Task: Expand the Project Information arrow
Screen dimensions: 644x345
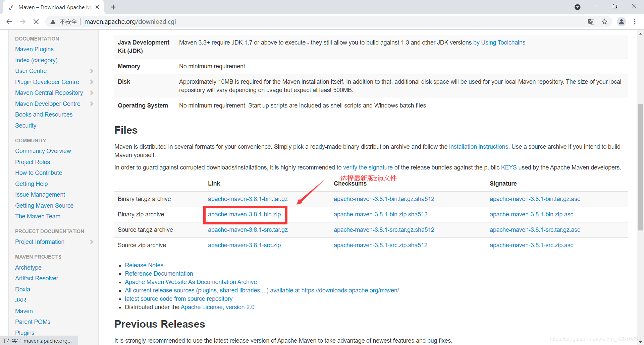Action: pyautogui.click(x=92, y=242)
